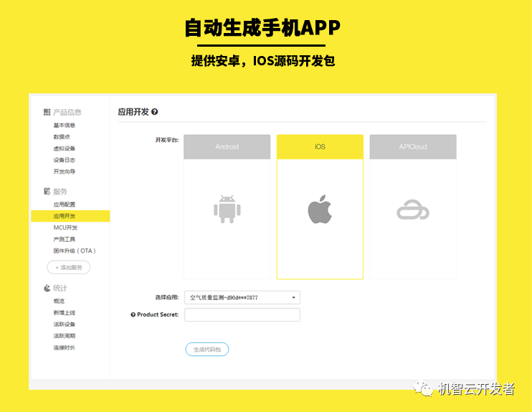The width and height of the screenshot is (532, 412).
Task: Open 活跃设备 under 统计
Action: click(x=64, y=324)
